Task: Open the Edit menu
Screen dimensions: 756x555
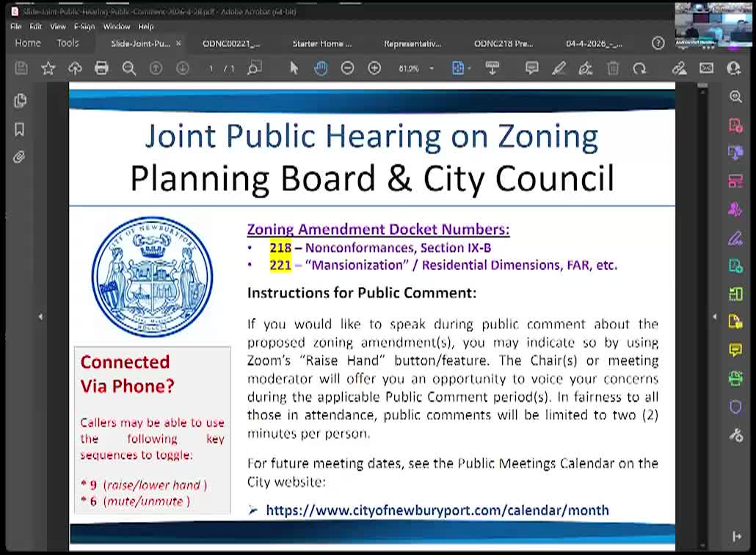Action: (x=36, y=26)
